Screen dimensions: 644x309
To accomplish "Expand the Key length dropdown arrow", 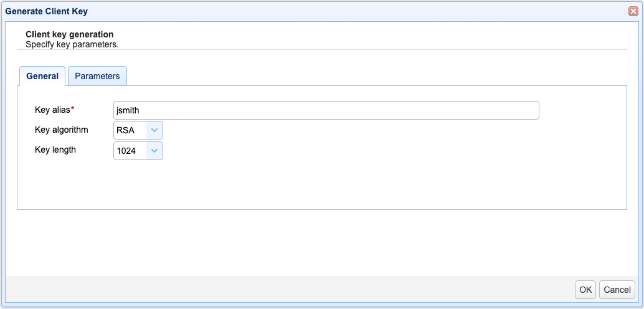I will (154, 151).
